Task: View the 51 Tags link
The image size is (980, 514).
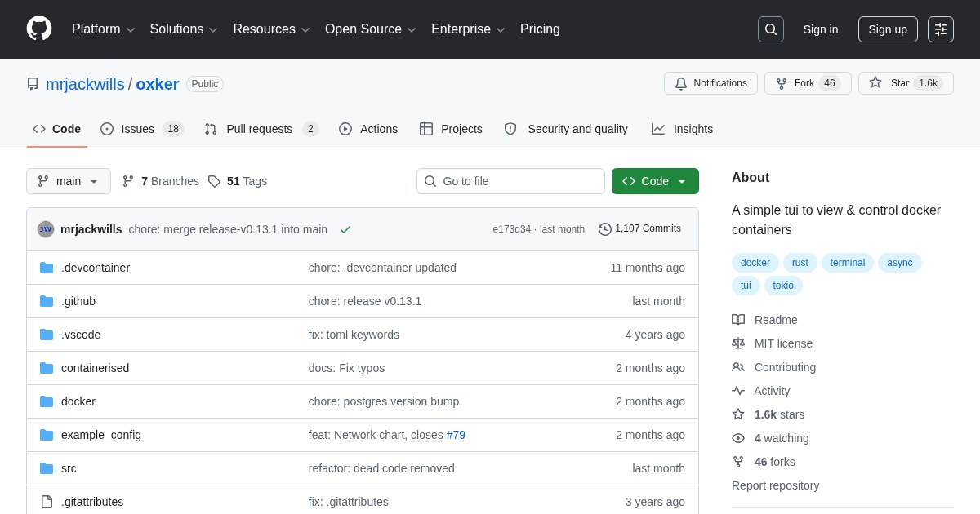Action: coord(238,181)
